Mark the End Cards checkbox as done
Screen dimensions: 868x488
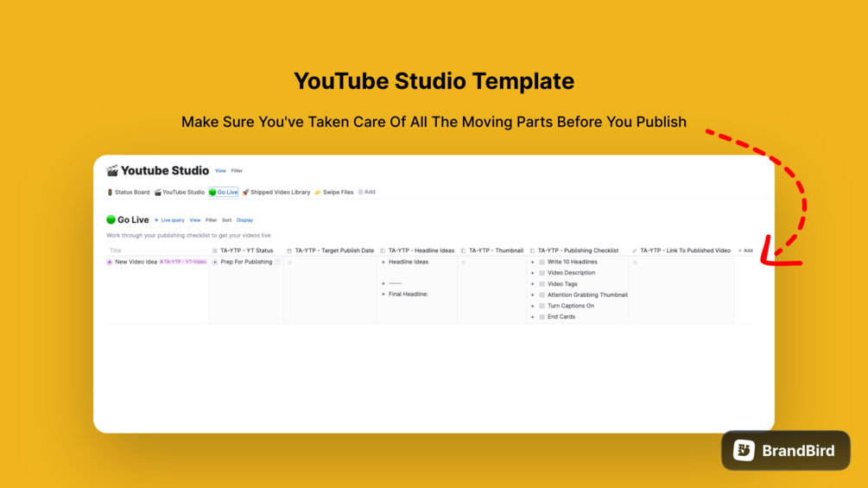[x=542, y=317]
